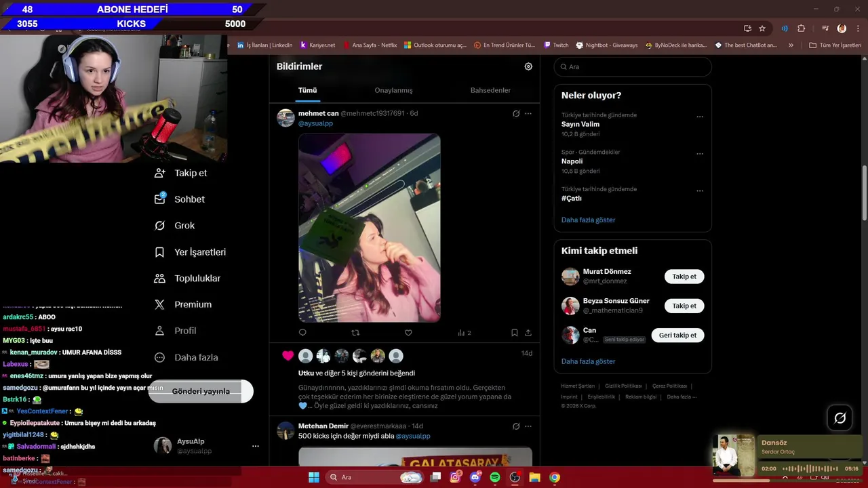
Task: Select the Tümü notifications tab
Action: pos(307,90)
